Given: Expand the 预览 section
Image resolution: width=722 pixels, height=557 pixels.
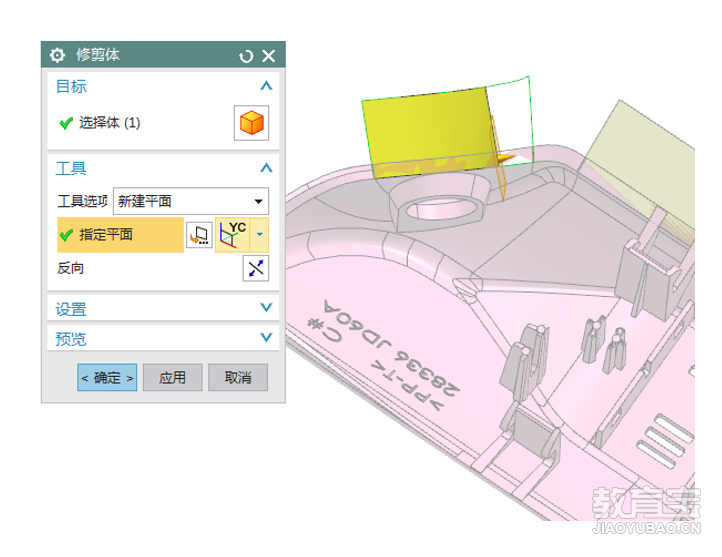Looking at the screenshot, I should coord(266,337).
